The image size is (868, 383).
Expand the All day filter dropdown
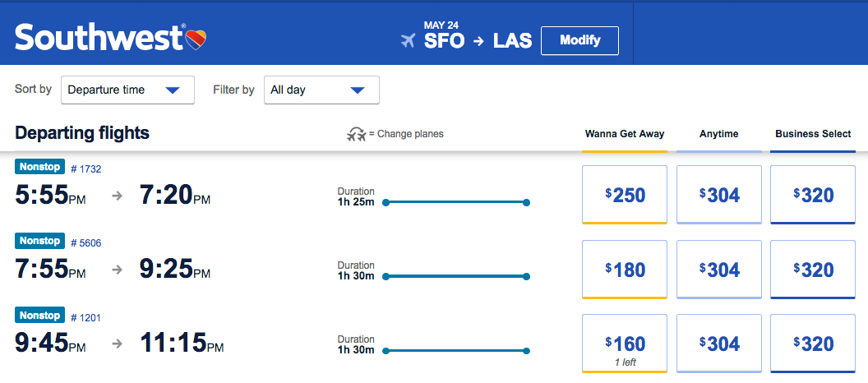[x=321, y=90]
